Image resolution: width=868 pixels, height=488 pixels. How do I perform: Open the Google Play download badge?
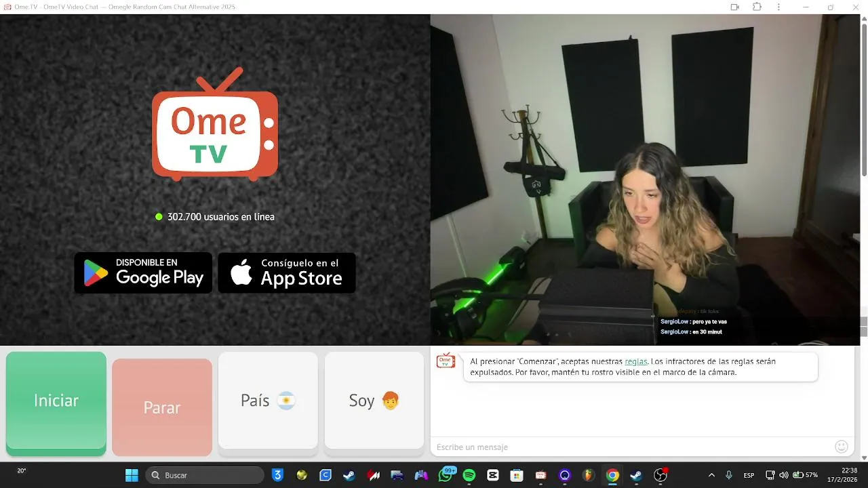[143, 272]
